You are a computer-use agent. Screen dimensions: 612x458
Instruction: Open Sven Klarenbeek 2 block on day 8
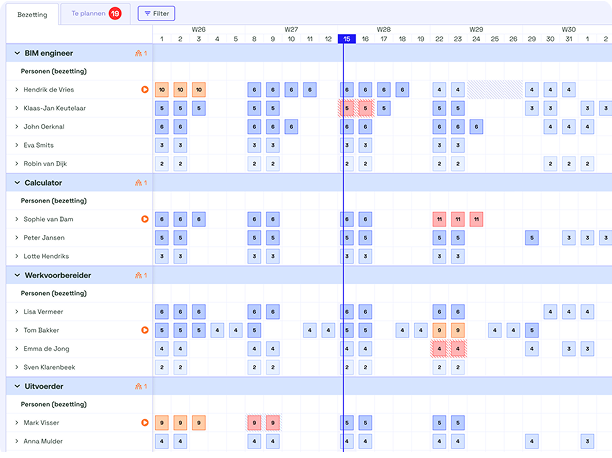(x=254, y=367)
